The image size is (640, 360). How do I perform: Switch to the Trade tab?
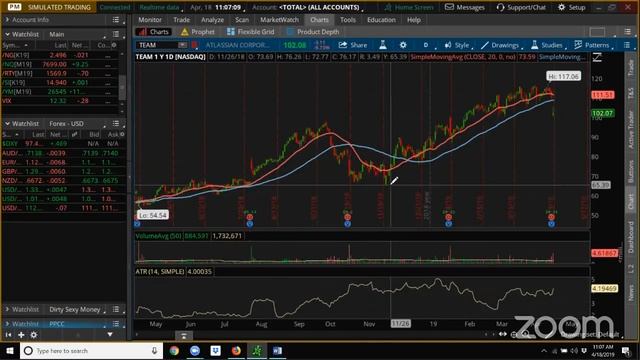point(181,20)
